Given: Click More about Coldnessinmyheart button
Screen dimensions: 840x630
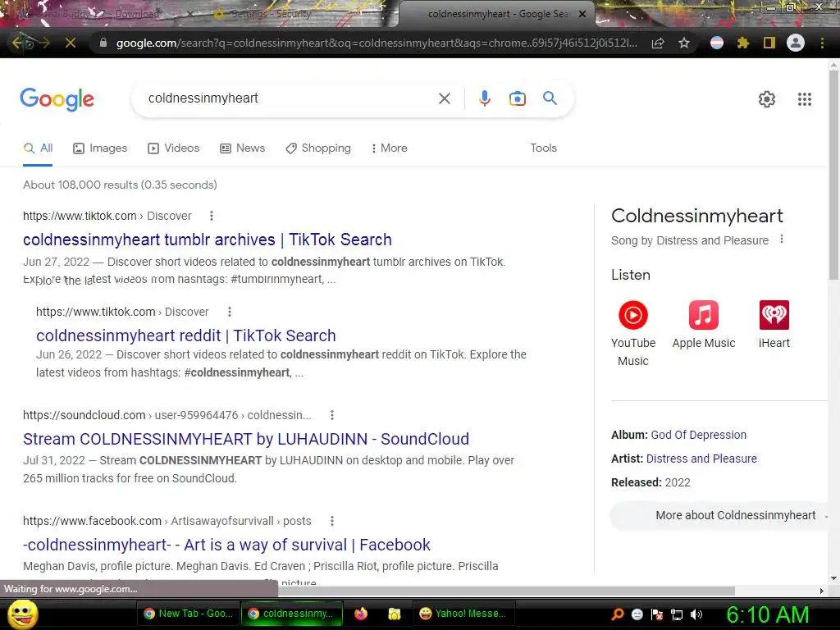Looking at the screenshot, I should point(720,515).
